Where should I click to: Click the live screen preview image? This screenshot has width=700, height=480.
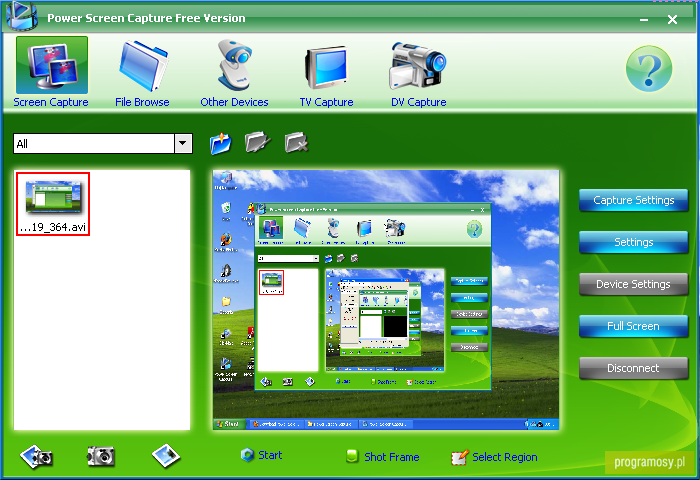tap(386, 300)
